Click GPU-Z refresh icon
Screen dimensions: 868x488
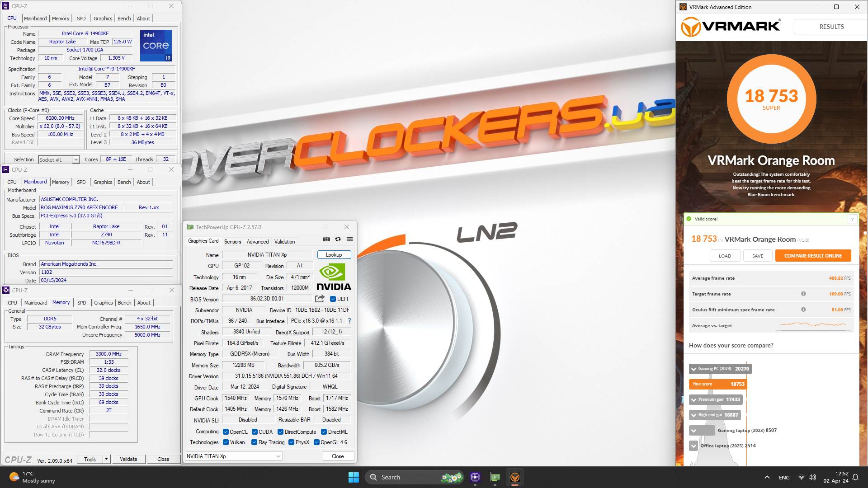338,239
